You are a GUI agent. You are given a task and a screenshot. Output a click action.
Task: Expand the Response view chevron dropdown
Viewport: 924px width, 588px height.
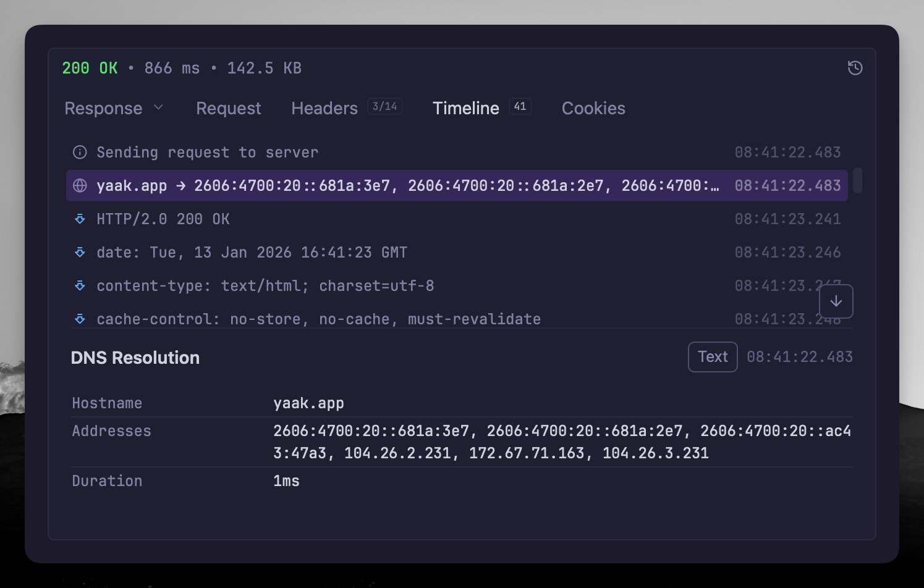(x=158, y=107)
